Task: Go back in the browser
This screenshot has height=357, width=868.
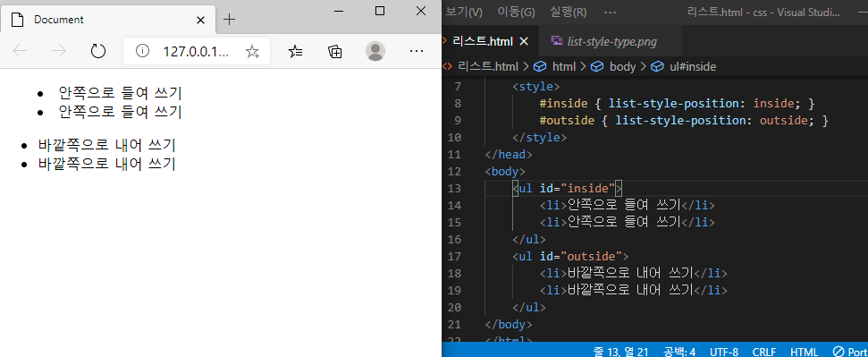Action: point(20,52)
